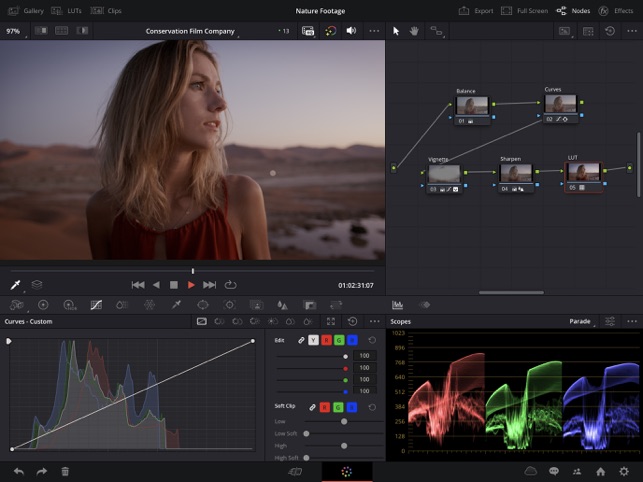Viewport: 643px width, 482px height.
Task: Toggle image wipe view icon
Action: tap(41, 31)
